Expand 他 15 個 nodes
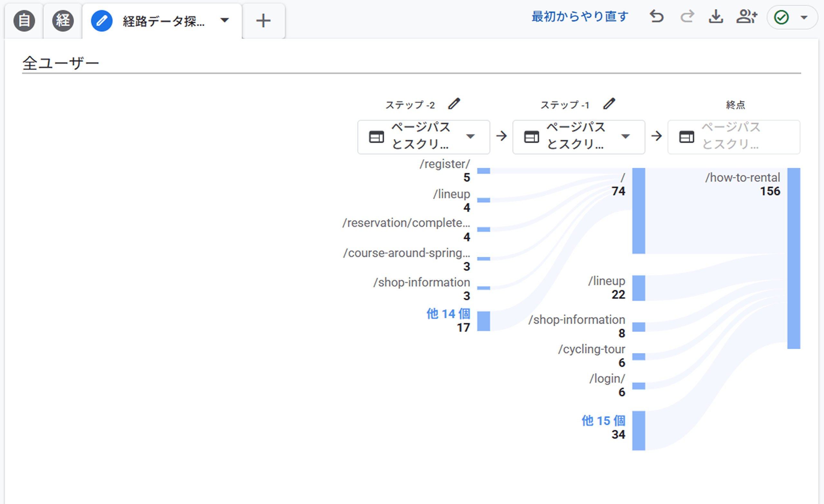 click(x=603, y=421)
